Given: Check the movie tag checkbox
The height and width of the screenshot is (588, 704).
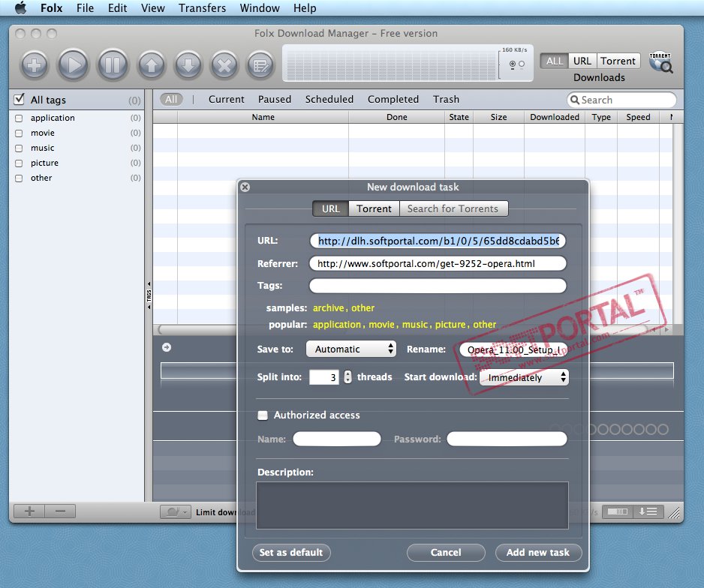Looking at the screenshot, I should point(19,133).
